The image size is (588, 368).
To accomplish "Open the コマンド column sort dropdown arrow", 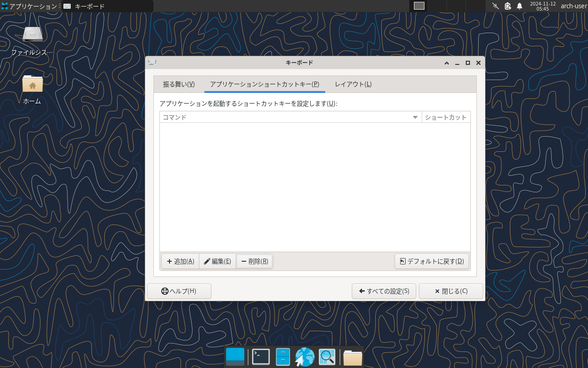I will (x=415, y=117).
